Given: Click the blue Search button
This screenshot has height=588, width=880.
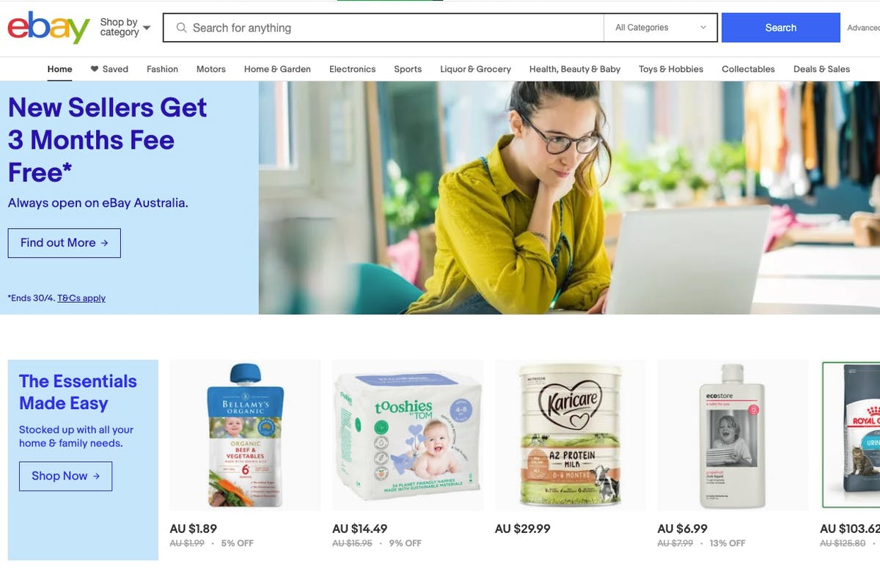Looking at the screenshot, I should click(x=780, y=28).
